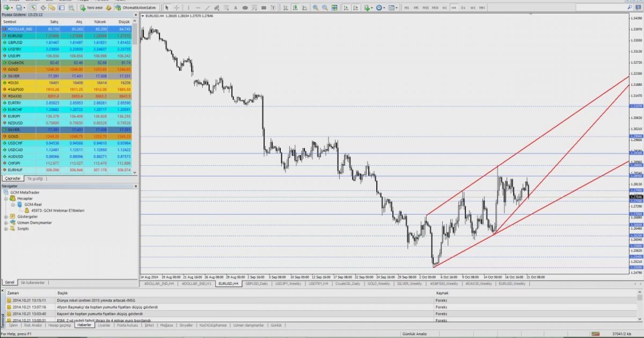
Task: Open the Templates dropdown
Action: 393,8
